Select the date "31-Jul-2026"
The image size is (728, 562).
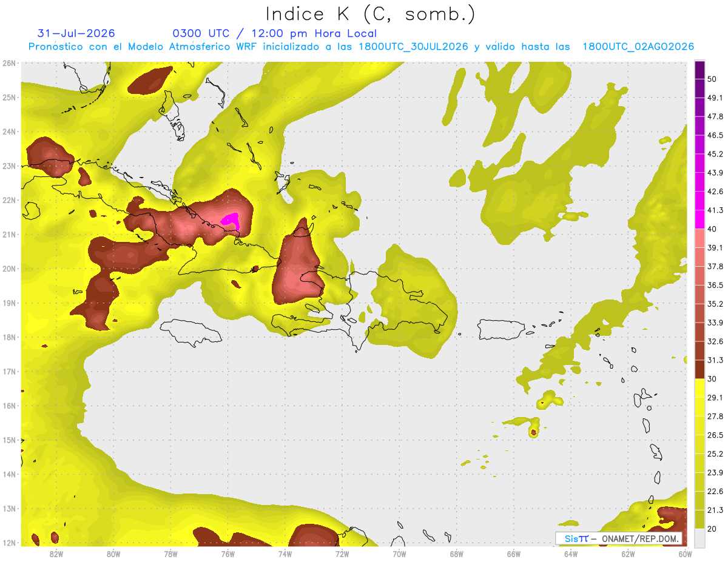pyautogui.click(x=76, y=33)
